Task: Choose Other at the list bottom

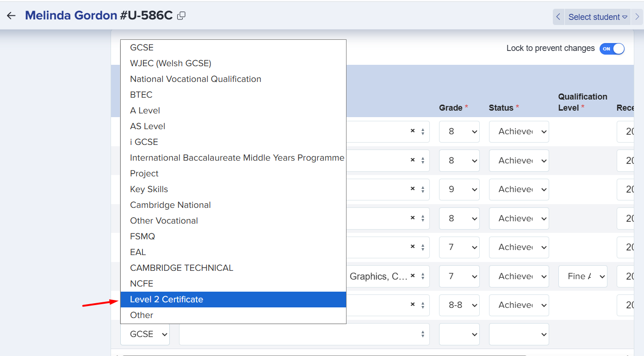Action: pyautogui.click(x=142, y=315)
